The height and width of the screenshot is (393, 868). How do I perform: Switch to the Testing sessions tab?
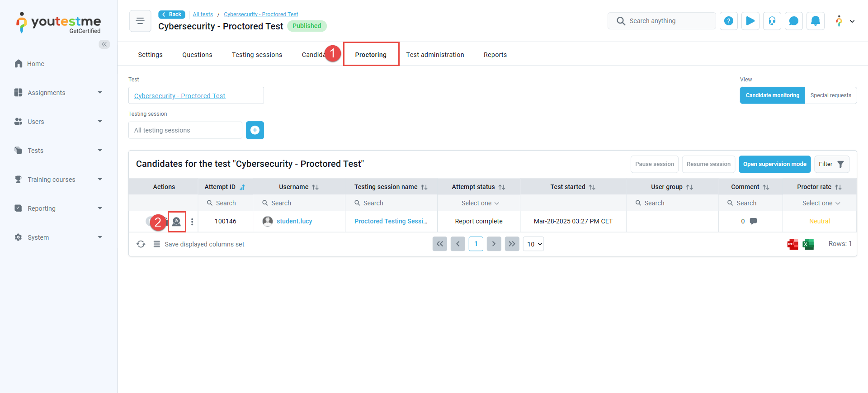click(x=257, y=55)
